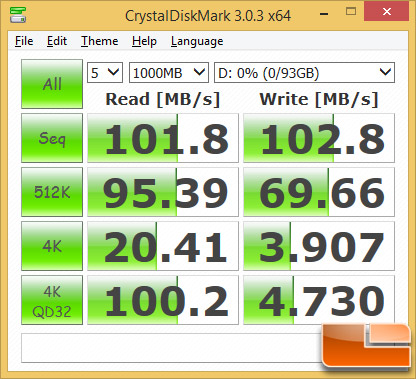The image size is (416, 379).
Task: Select the Seq read result 101.8
Action: (x=163, y=138)
